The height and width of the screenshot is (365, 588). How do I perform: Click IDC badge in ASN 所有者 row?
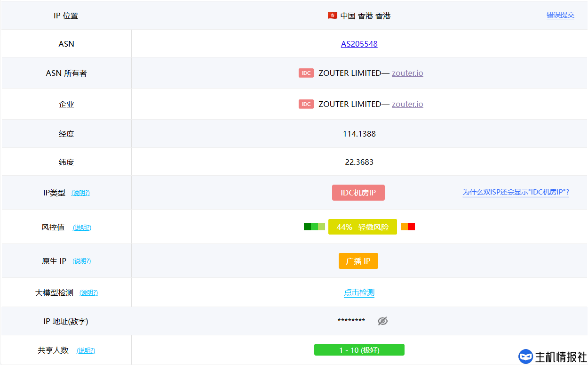[306, 73]
